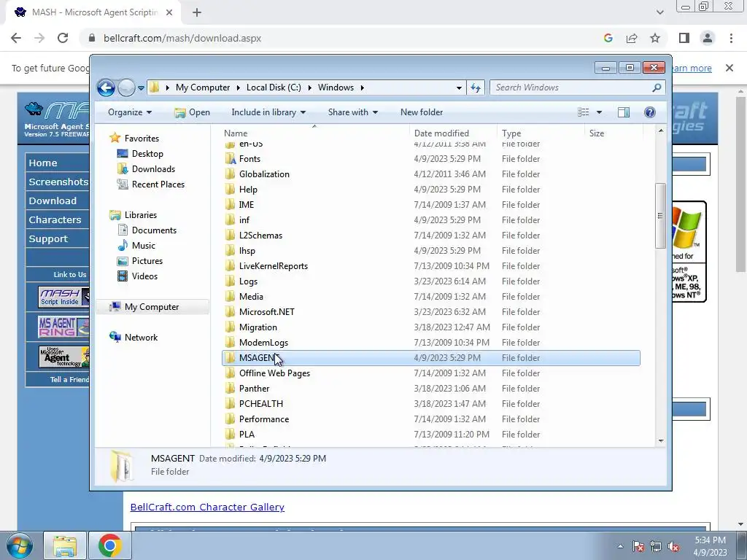Open recent locations dropdown beside forward arrow
This screenshot has height=560, width=747.
pos(141,88)
